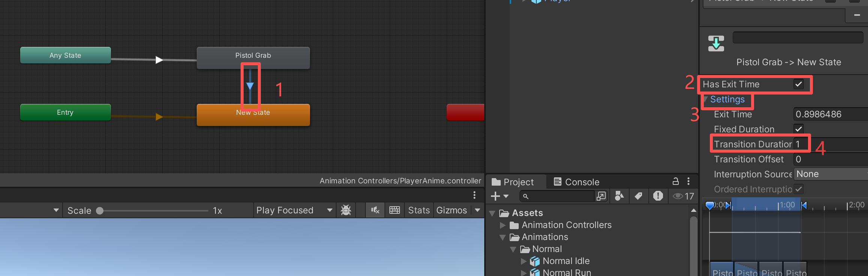
Task: Open the Game view three-dot options menu
Action: [x=474, y=195]
